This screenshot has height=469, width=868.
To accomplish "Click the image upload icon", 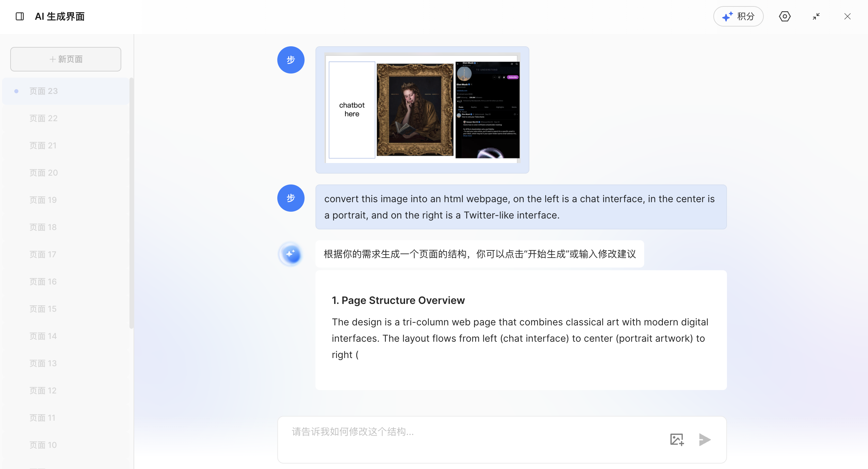I will [677, 439].
